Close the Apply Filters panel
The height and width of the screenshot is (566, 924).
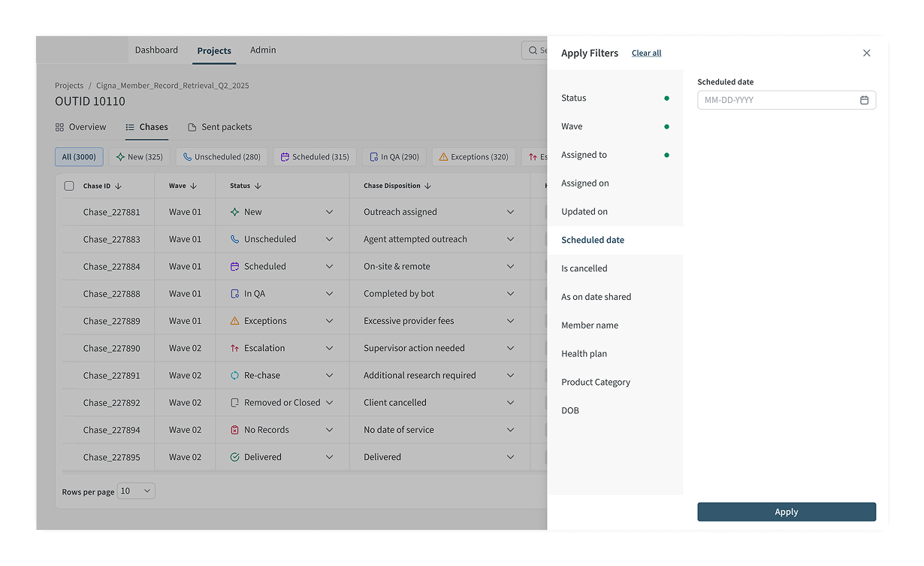coord(866,53)
